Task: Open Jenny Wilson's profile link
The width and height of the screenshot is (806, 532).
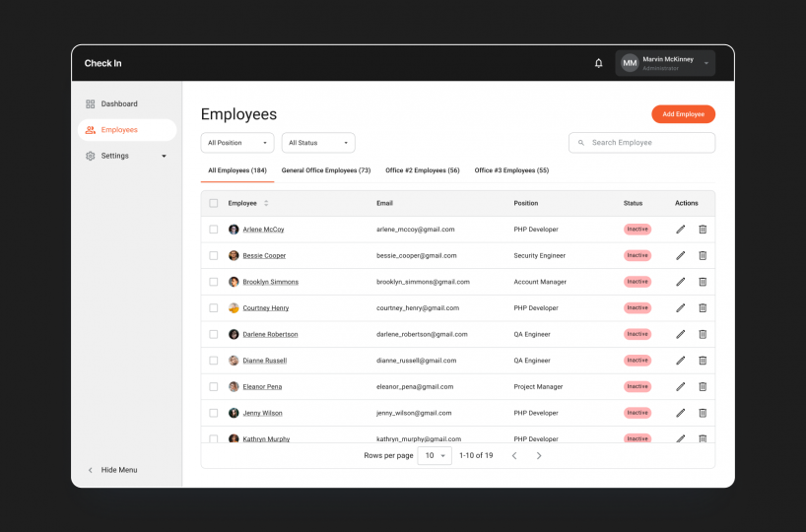Action: (x=262, y=413)
